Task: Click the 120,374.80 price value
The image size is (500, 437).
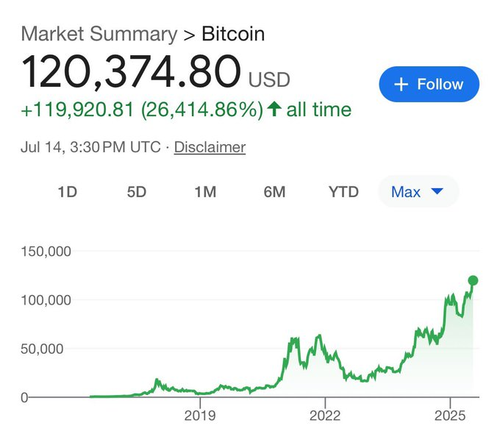Action: 131,72
